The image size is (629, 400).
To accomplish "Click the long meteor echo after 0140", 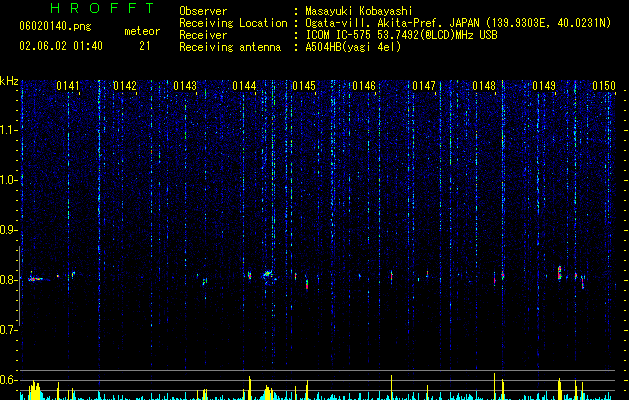I will pyautogui.click(x=37, y=278).
